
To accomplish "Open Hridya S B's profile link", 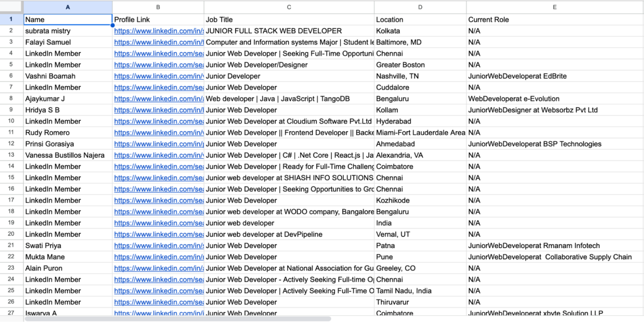I will coord(159,110).
